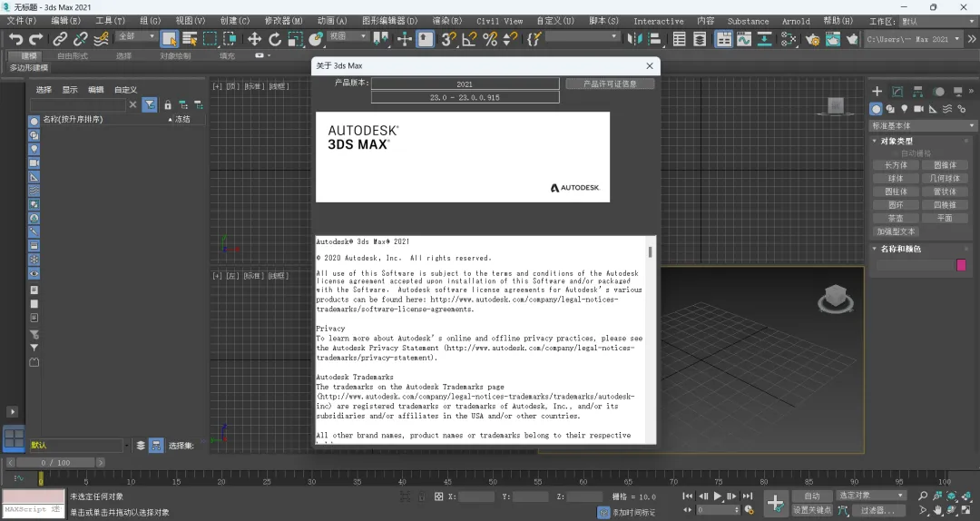This screenshot has width=980, height=521.
Task: Open the Curve Editor icon
Action: (744, 39)
